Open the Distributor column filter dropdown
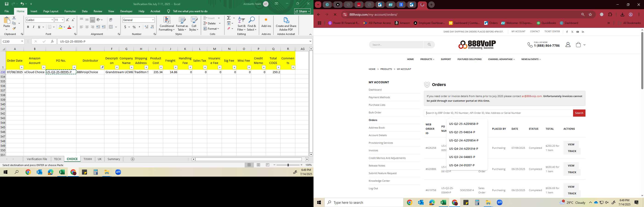The height and width of the screenshot is (207, 644). tap(102, 67)
